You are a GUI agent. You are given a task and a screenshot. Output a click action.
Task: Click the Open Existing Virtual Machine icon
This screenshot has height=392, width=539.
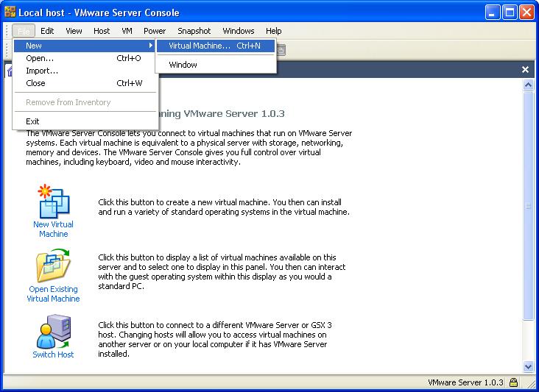pyautogui.click(x=53, y=266)
